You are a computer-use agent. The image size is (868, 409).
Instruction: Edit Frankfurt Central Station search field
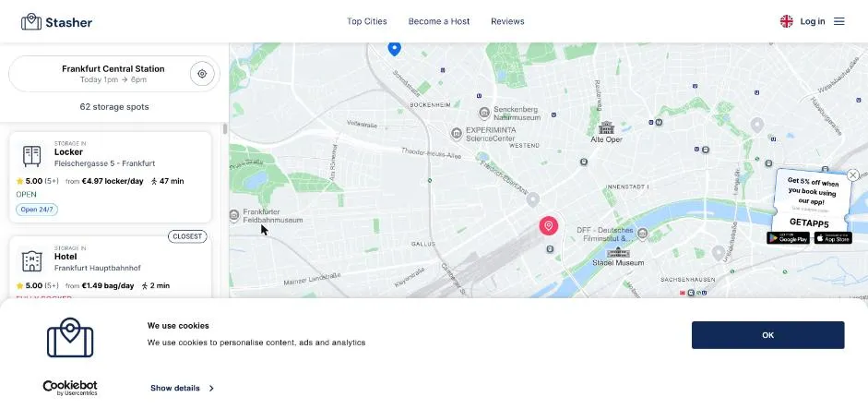pos(114,74)
